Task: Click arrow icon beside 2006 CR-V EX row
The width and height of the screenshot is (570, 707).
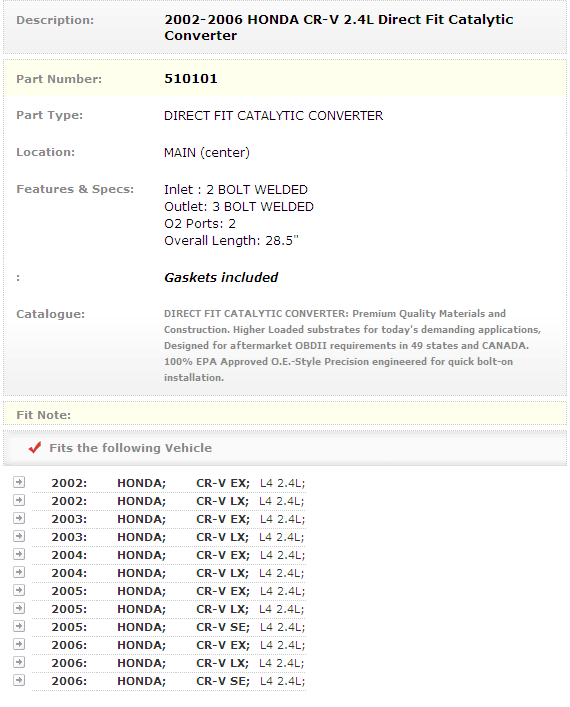Action: click(x=19, y=644)
